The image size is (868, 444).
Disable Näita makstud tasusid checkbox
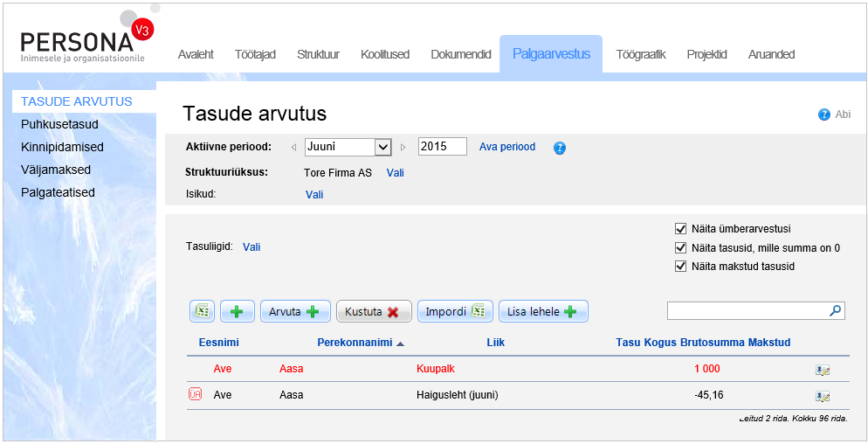click(x=681, y=267)
